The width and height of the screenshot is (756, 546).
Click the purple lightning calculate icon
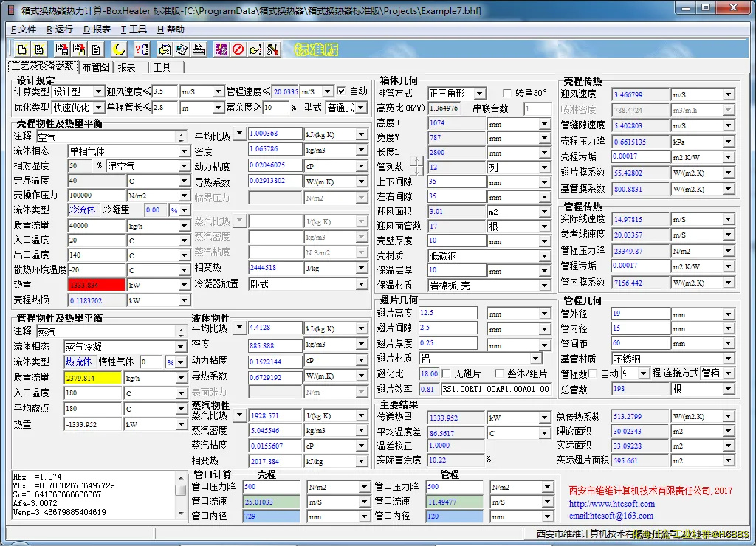click(221, 49)
